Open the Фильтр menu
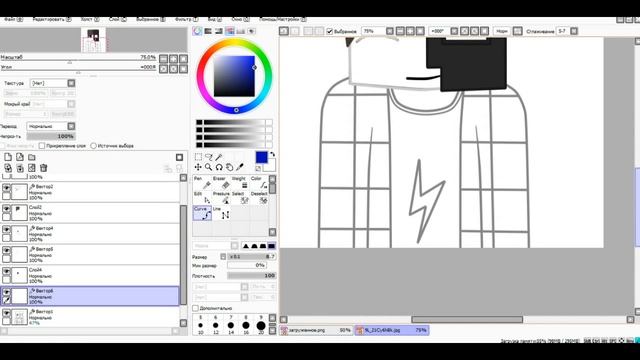The height and width of the screenshot is (360, 640). click(187, 19)
